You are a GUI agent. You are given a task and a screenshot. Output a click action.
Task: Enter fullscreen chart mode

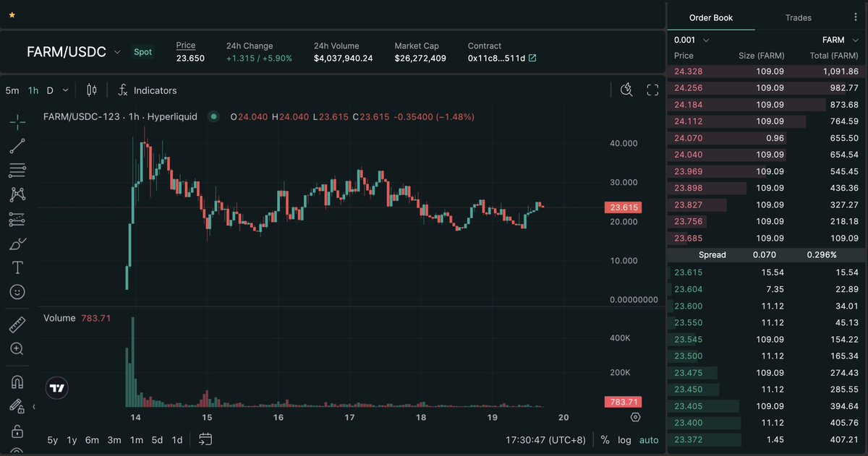652,90
